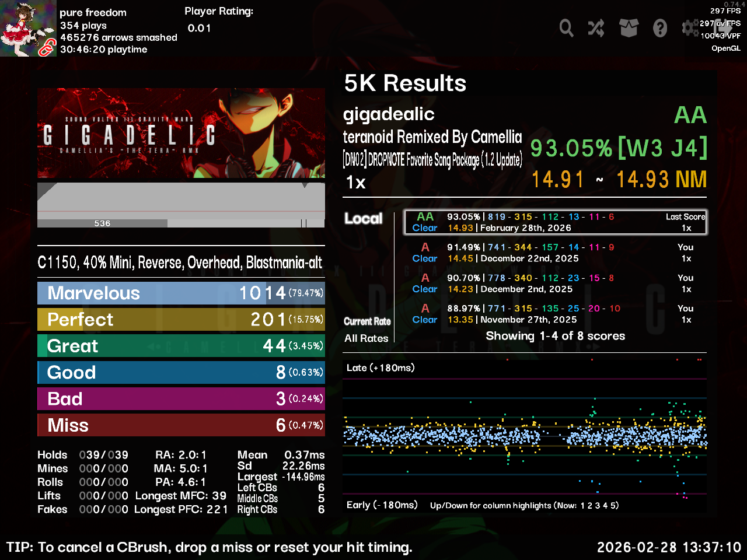Open the help question mark icon
747x560 pixels.
coord(660,27)
